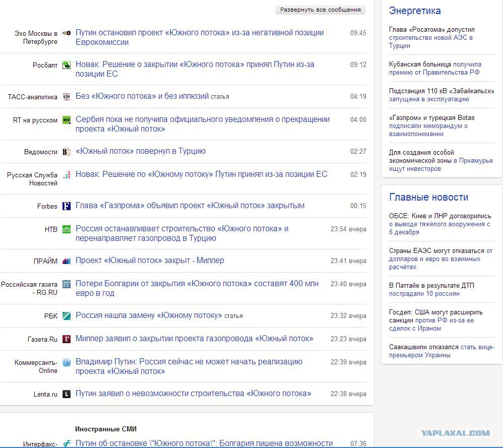This screenshot has height=448, width=503.
Task: Click source name НТВ
Action: (51, 230)
